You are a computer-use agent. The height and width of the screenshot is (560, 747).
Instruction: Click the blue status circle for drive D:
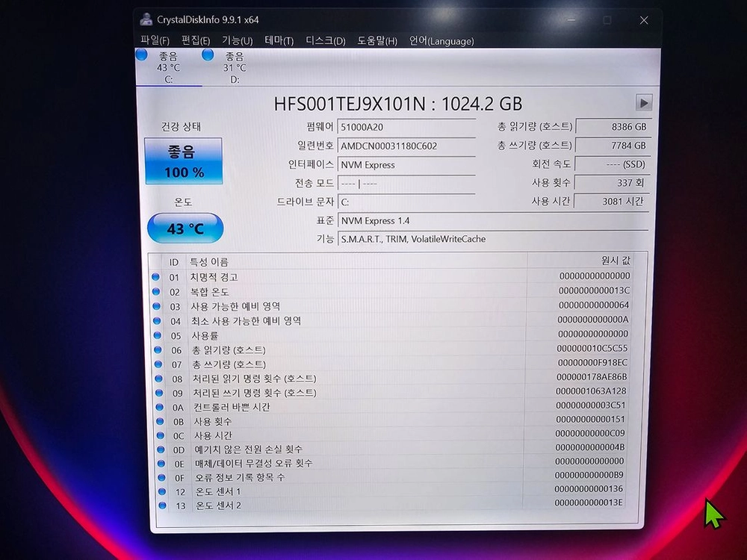pyautogui.click(x=208, y=55)
